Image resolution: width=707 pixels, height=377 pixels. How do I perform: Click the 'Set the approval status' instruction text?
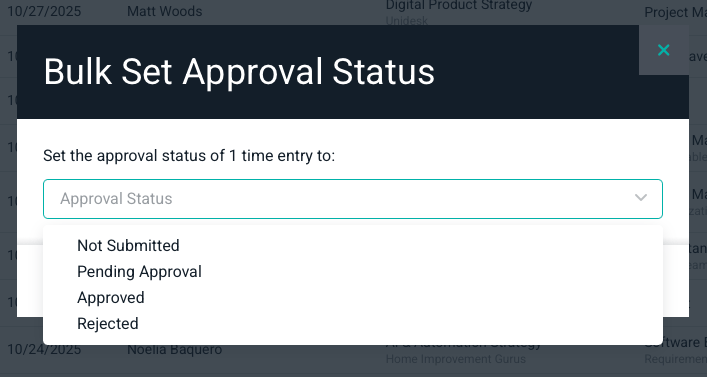[189, 156]
